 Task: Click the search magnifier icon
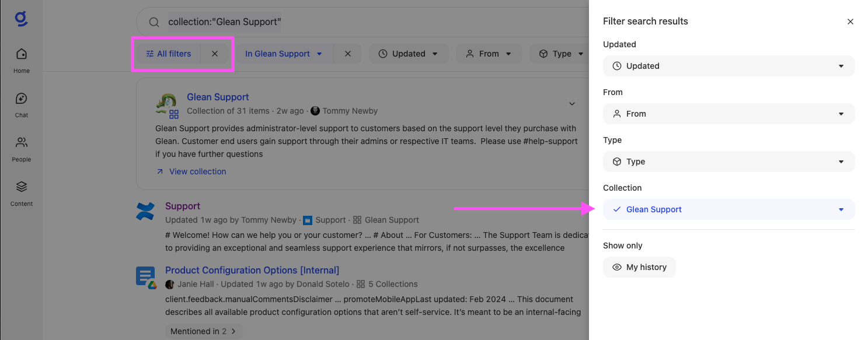click(x=154, y=22)
